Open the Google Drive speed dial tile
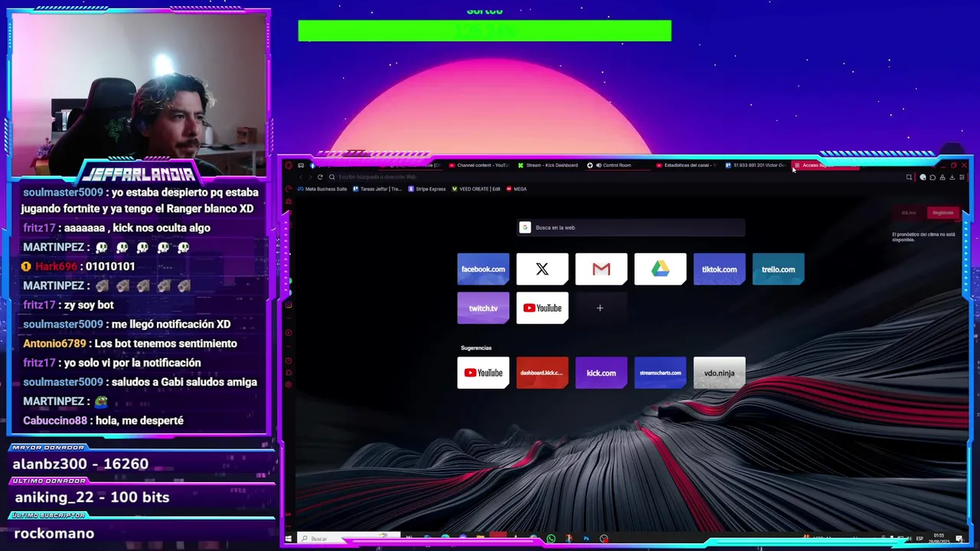Image resolution: width=980 pixels, height=551 pixels. (x=660, y=269)
